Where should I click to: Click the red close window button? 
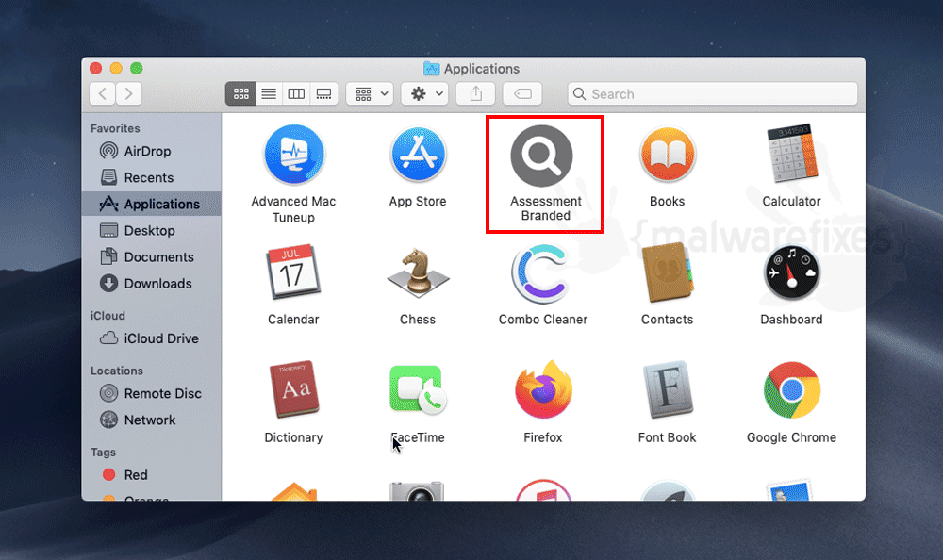pyautogui.click(x=95, y=69)
